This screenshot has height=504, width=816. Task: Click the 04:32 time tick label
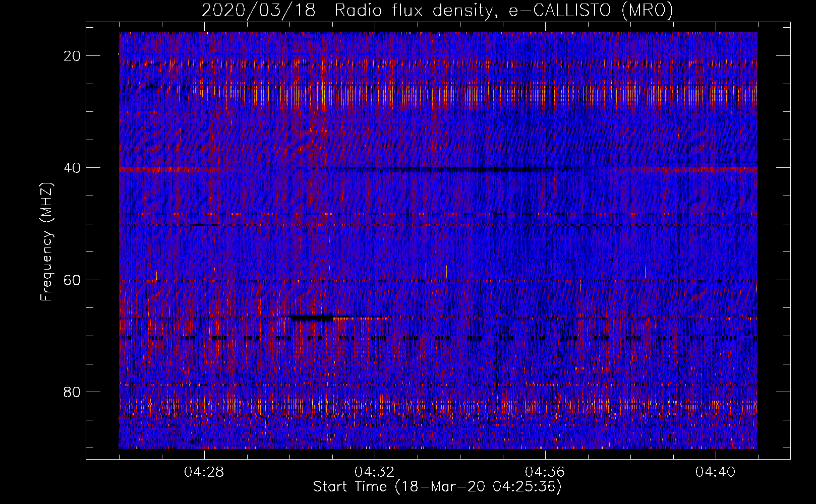tap(375, 472)
